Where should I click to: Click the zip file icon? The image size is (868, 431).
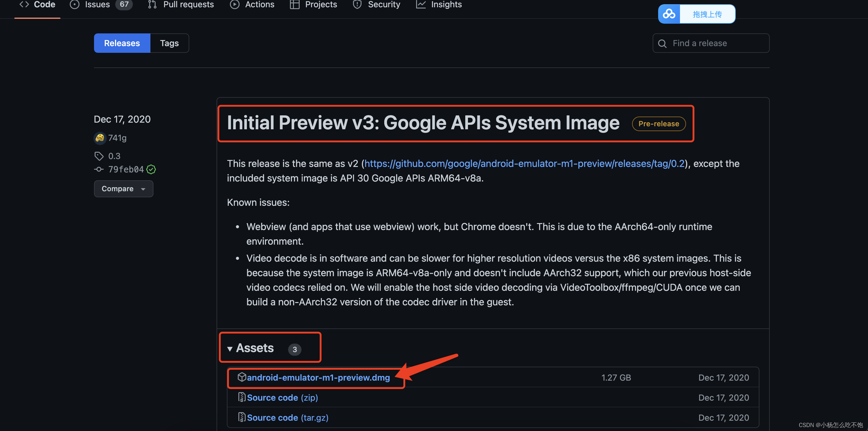(x=242, y=397)
